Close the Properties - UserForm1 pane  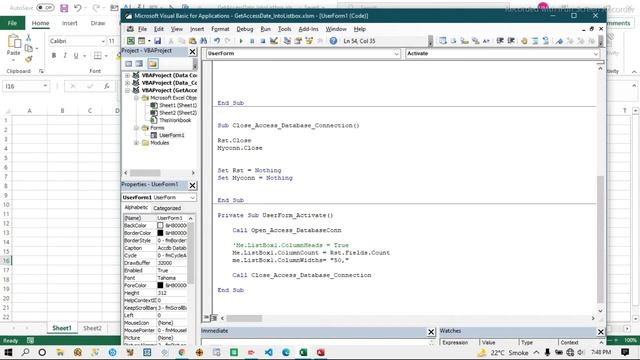pos(192,185)
